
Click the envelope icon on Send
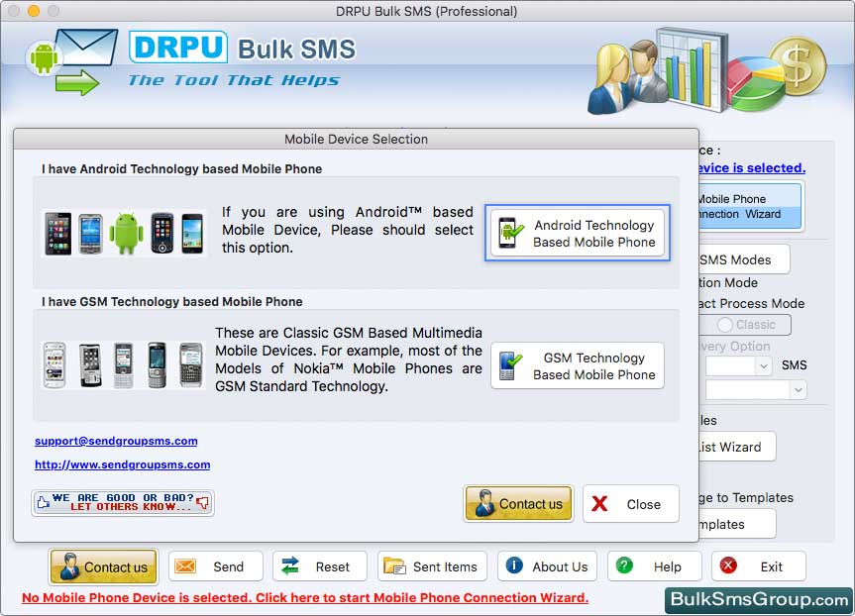(185, 566)
